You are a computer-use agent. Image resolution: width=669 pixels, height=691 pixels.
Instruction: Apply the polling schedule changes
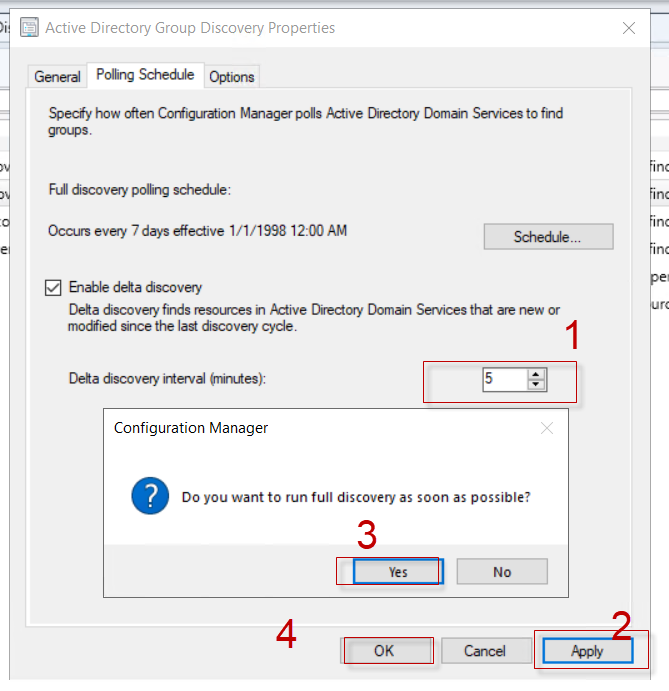(x=587, y=650)
